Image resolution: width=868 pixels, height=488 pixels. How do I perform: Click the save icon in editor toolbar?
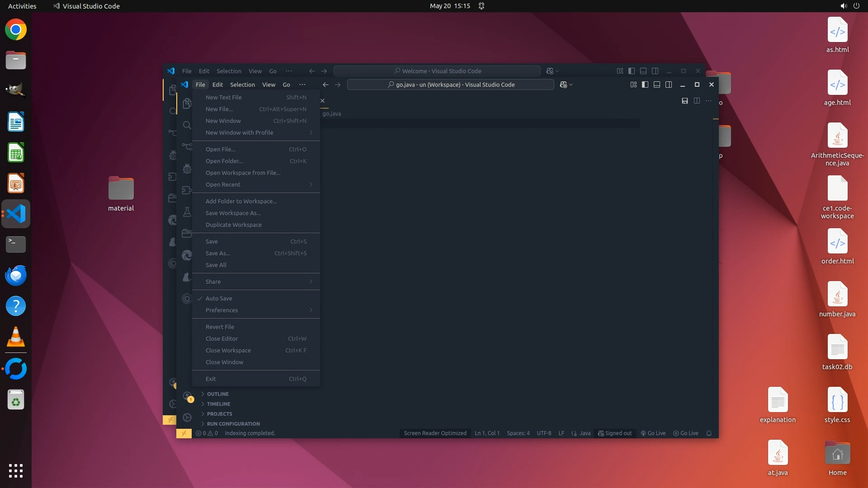(684, 101)
